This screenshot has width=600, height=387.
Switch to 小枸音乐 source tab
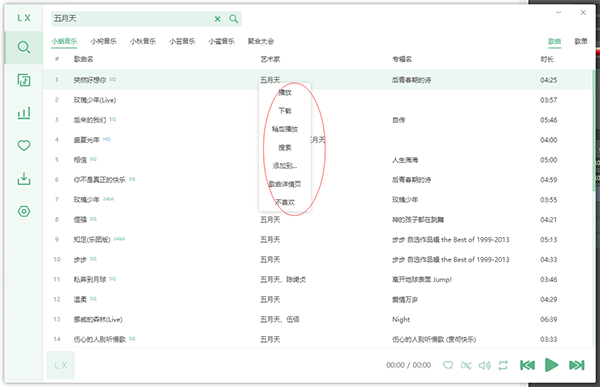coord(103,41)
